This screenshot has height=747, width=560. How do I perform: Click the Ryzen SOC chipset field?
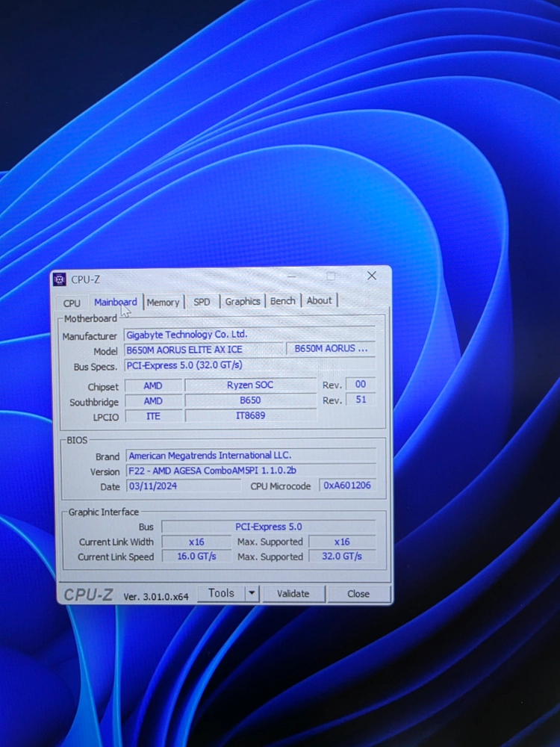tap(250, 385)
